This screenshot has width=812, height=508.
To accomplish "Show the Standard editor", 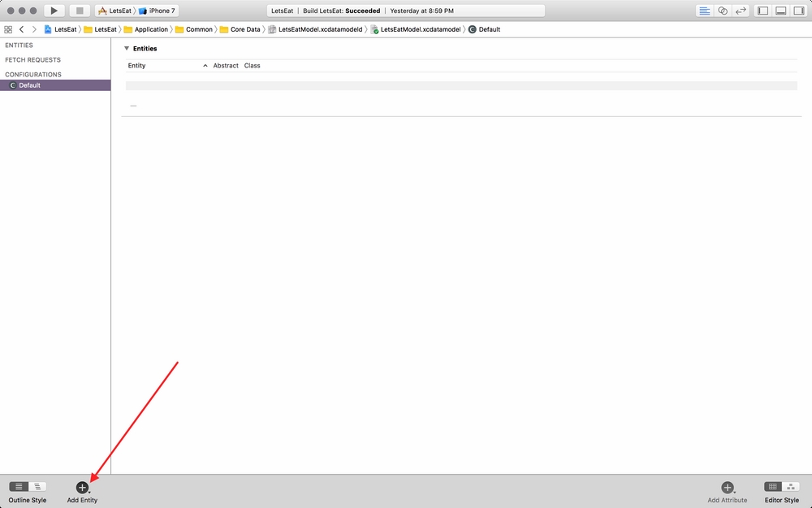I will pyautogui.click(x=704, y=11).
